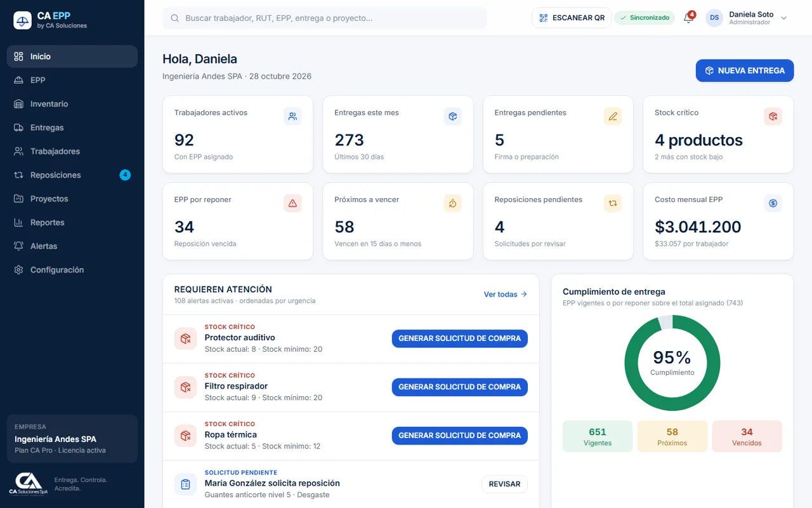Follow the Ver todas link
812x508 pixels.
coord(506,295)
